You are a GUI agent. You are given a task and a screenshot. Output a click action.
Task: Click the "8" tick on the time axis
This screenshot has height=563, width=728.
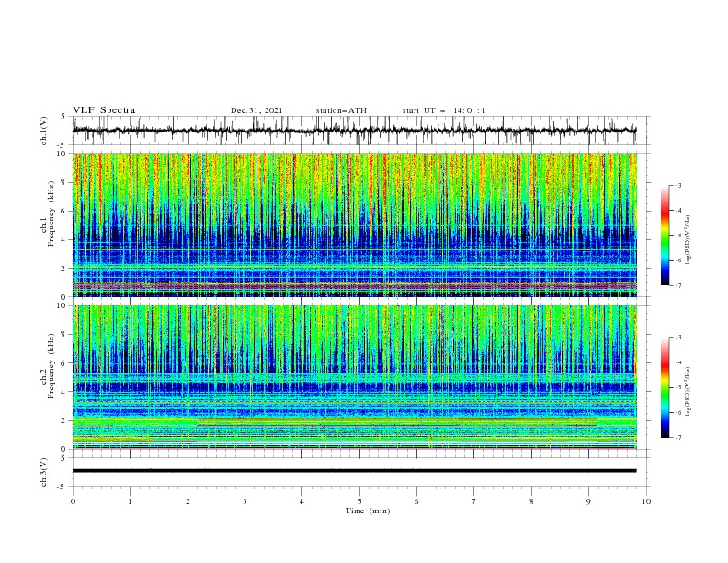coord(531,501)
